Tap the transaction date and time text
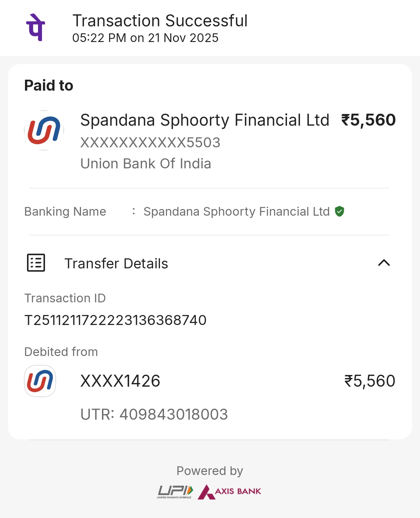This screenshot has width=420, height=518. pos(145,38)
